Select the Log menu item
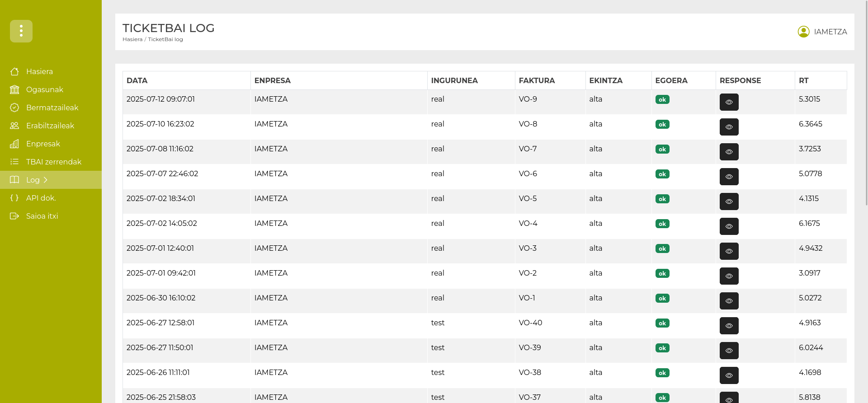The height and width of the screenshot is (403, 868). point(51,180)
